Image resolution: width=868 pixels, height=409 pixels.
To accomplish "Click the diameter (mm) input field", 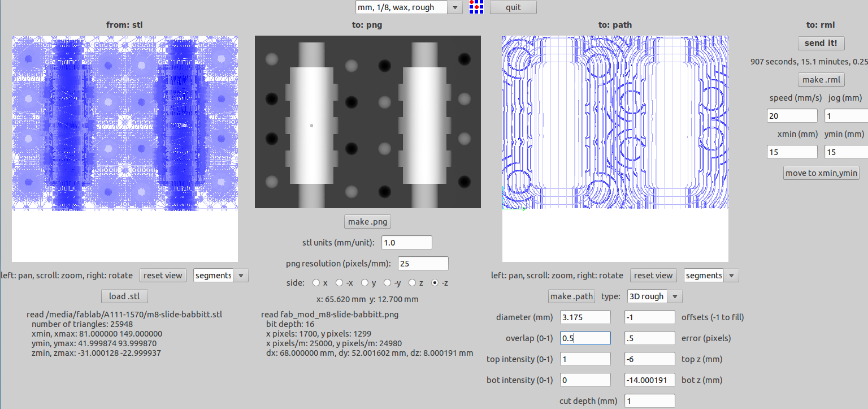I will point(585,317).
